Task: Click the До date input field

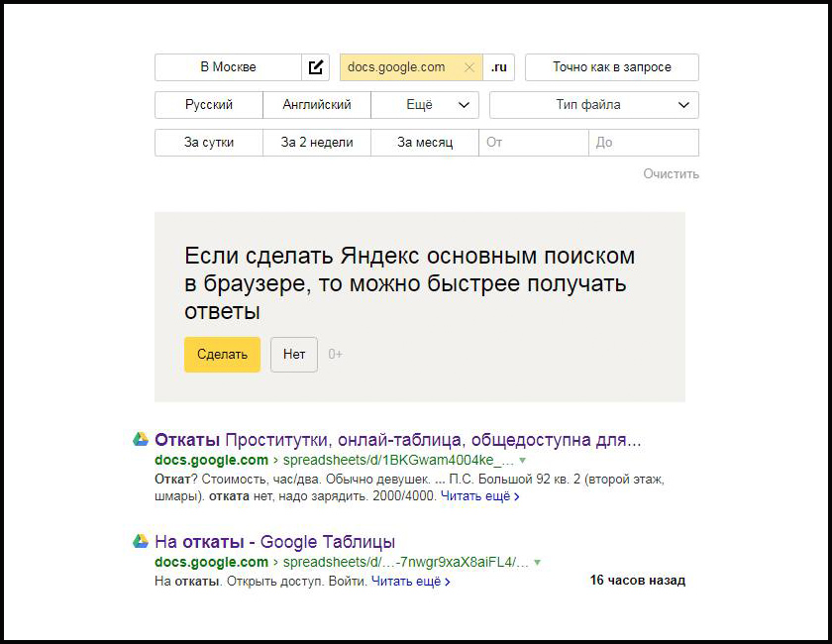Action: coord(644,143)
